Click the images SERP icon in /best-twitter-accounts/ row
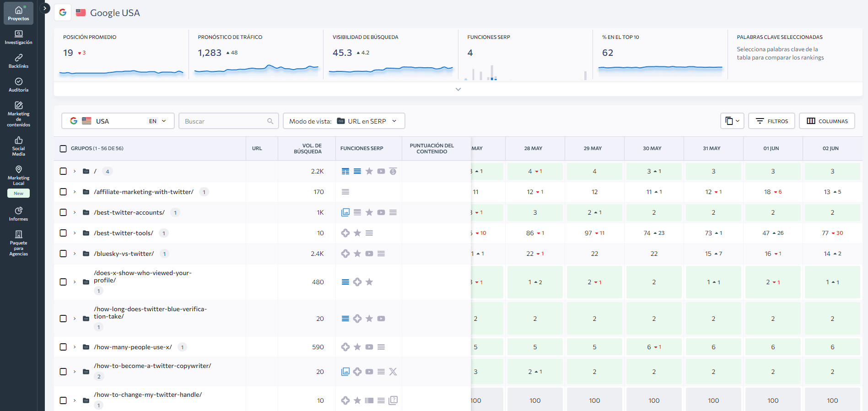The height and width of the screenshot is (411, 868). [x=345, y=212]
